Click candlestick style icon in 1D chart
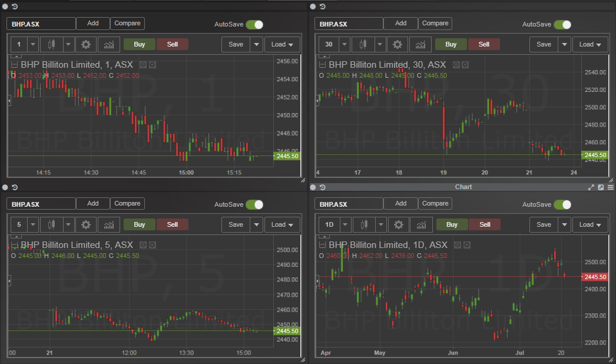The height and width of the screenshot is (364, 616). [364, 224]
